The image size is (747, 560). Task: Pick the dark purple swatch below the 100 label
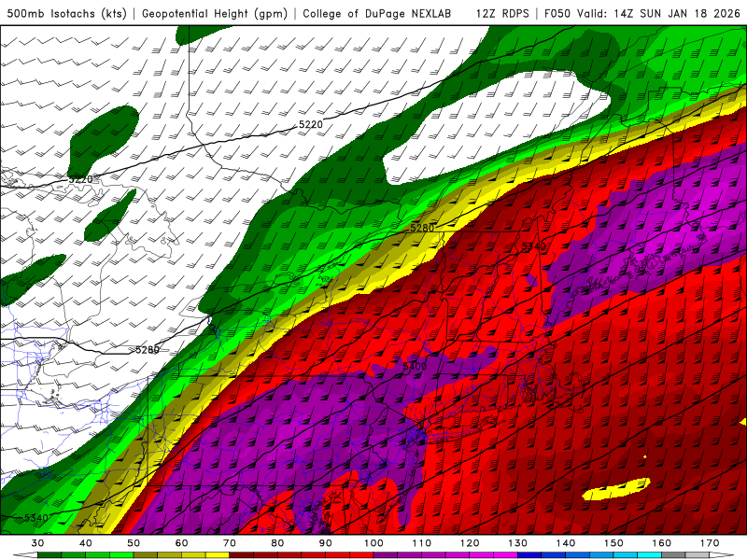[386, 555]
